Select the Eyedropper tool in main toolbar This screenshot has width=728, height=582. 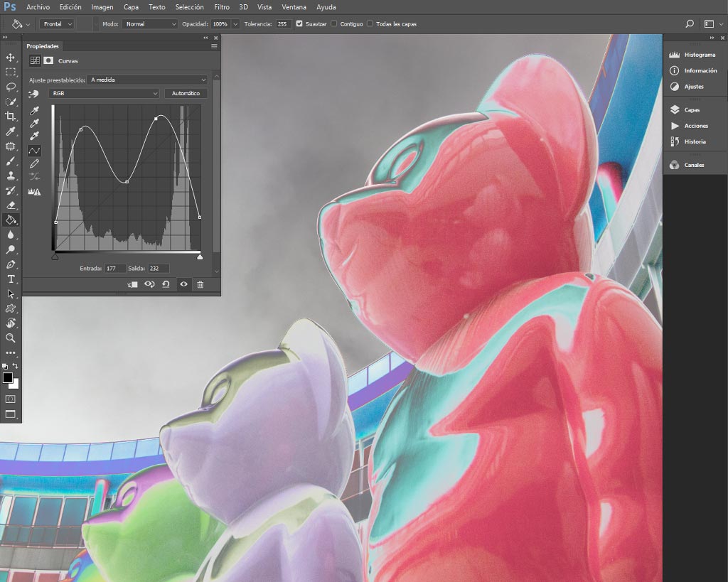click(x=10, y=131)
